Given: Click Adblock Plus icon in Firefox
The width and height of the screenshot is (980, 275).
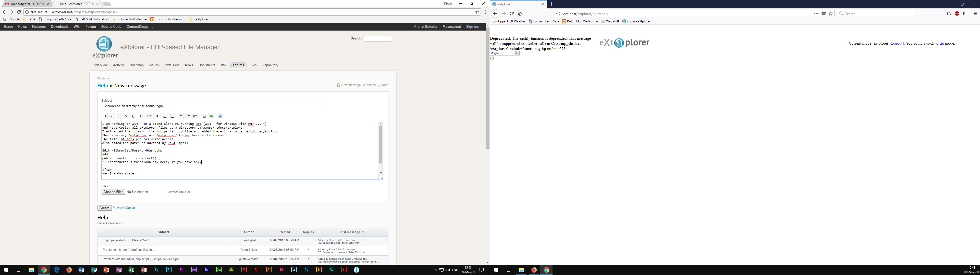Looking at the screenshot, I should coord(957,14).
